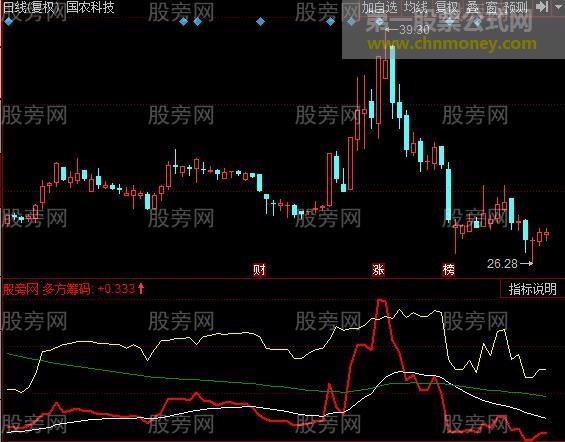Click the blue diamond below 日线 label
The height and width of the screenshot is (442, 565).
pos(8,22)
